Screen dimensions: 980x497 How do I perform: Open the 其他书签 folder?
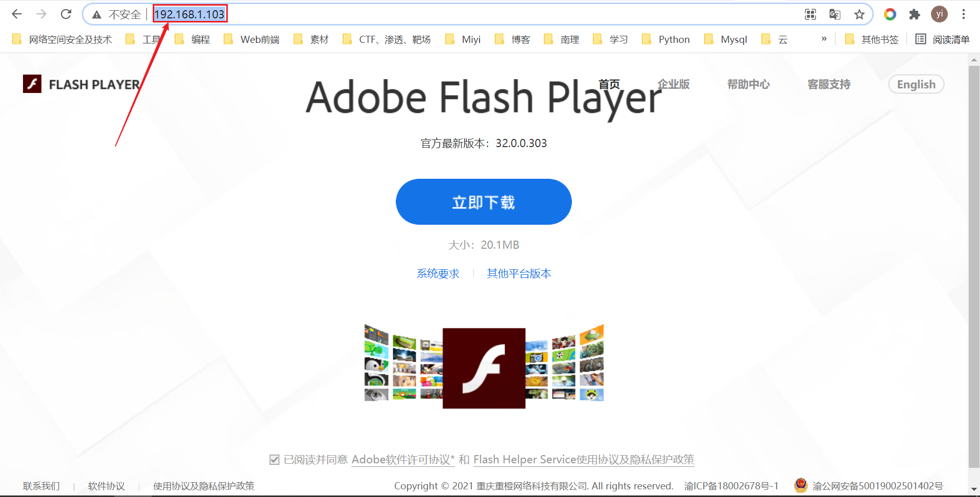pyautogui.click(x=872, y=39)
